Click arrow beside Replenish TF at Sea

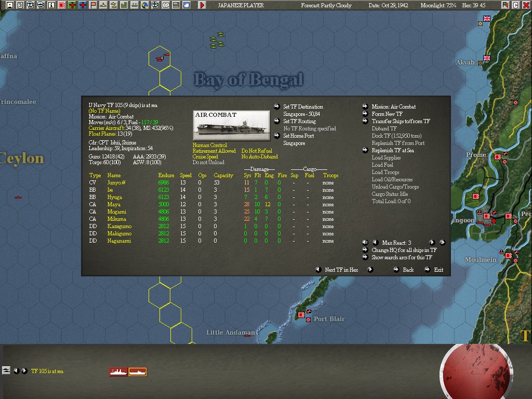pos(365,150)
